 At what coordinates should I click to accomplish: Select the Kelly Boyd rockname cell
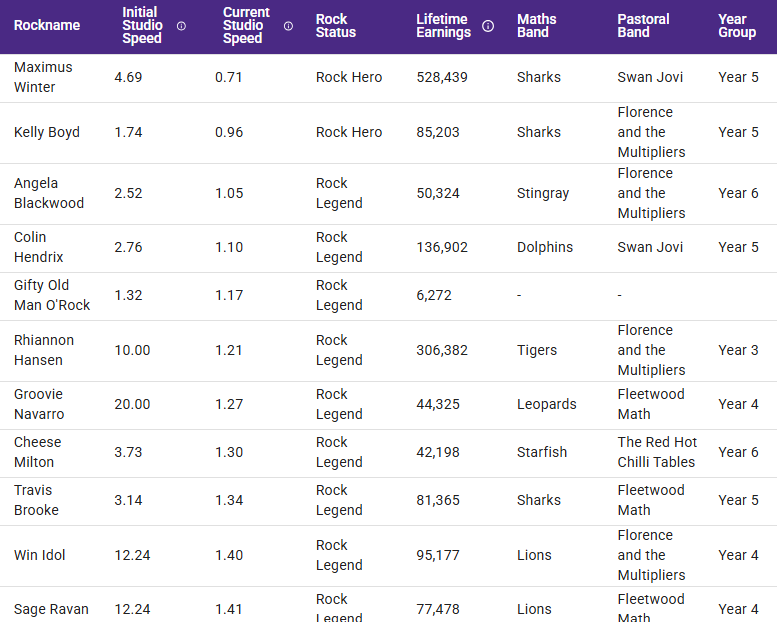47,132
